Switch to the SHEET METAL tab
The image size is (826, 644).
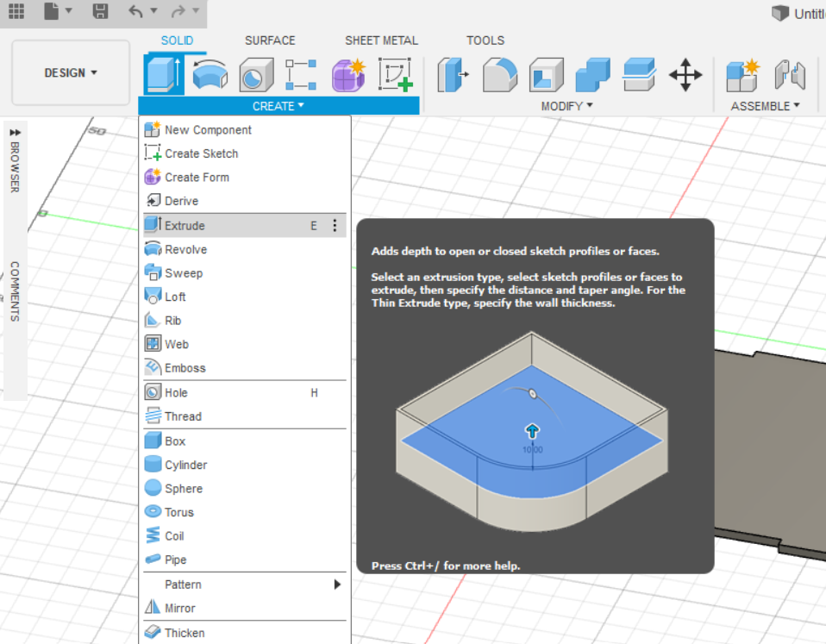pos(381,41)
